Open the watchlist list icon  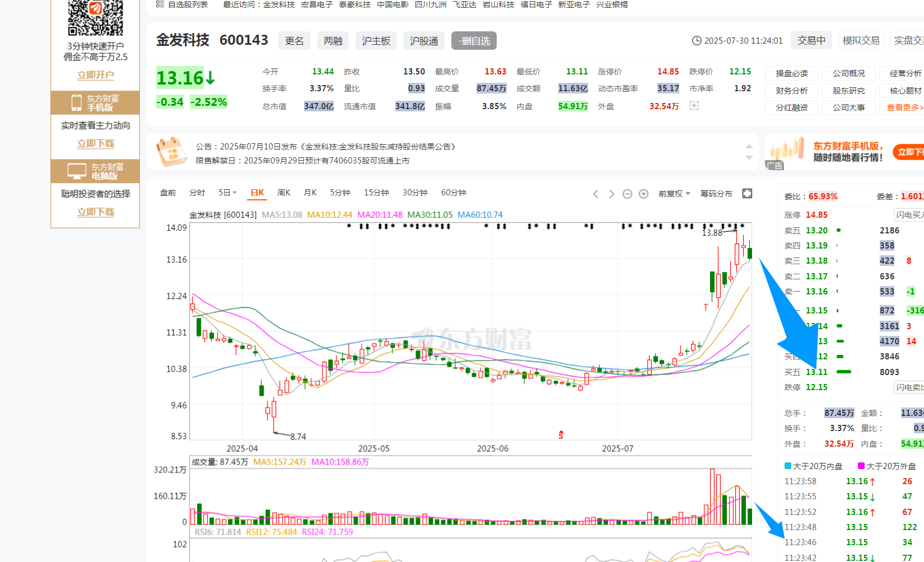pos(160,4)
